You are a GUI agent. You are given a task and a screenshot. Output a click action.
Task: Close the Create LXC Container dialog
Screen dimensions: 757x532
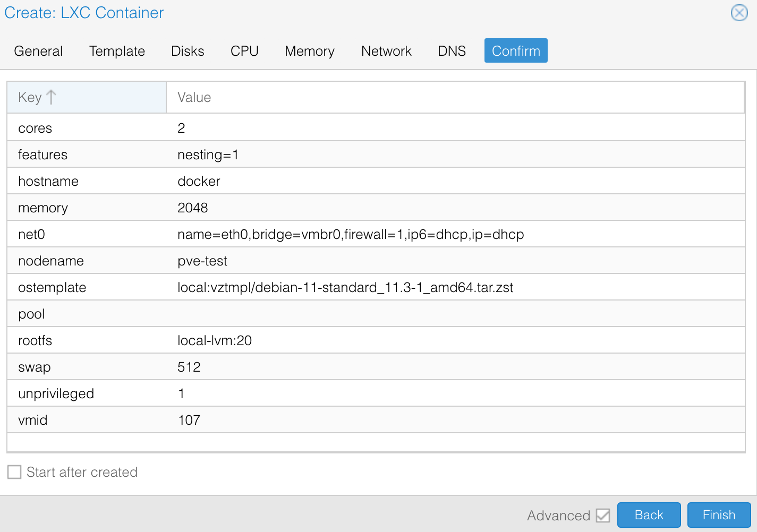739,13
